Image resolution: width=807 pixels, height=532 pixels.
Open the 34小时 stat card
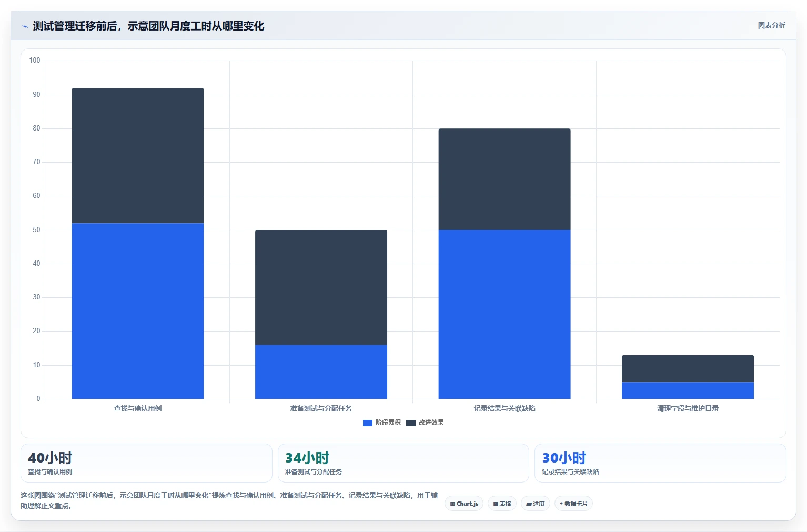coord(403,463)
